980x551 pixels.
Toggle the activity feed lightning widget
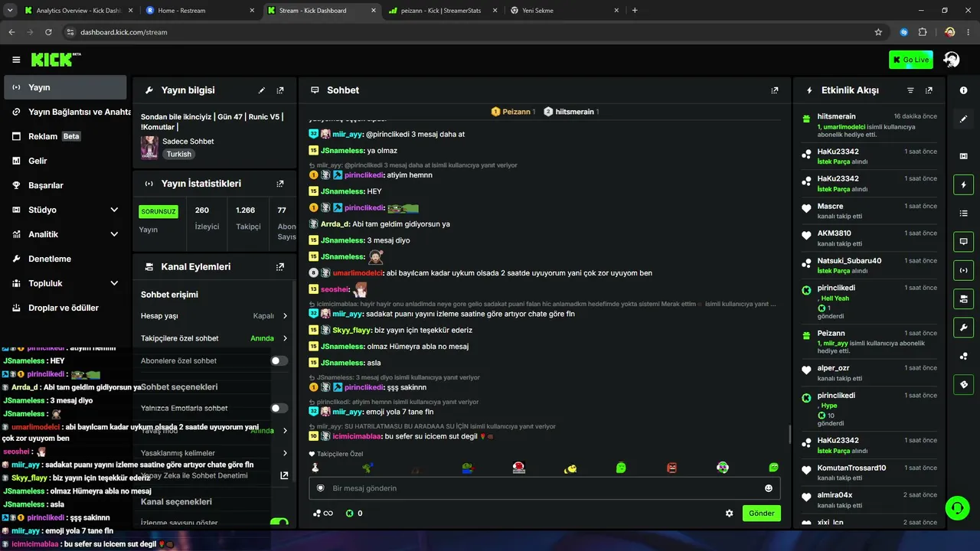963,184
